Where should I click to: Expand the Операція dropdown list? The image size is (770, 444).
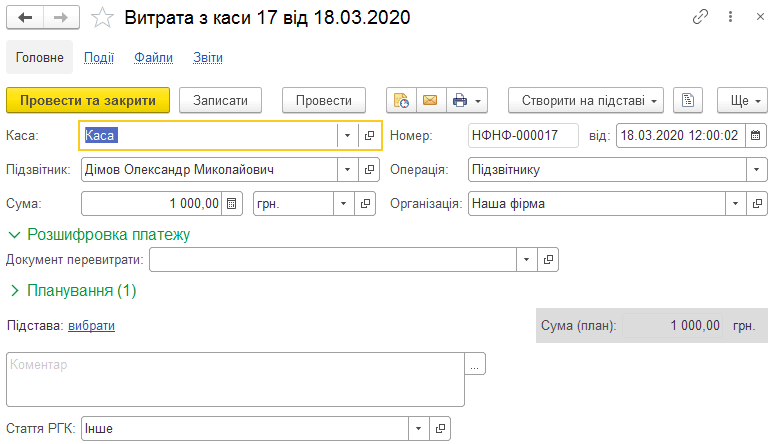click(x=756, y=169)
